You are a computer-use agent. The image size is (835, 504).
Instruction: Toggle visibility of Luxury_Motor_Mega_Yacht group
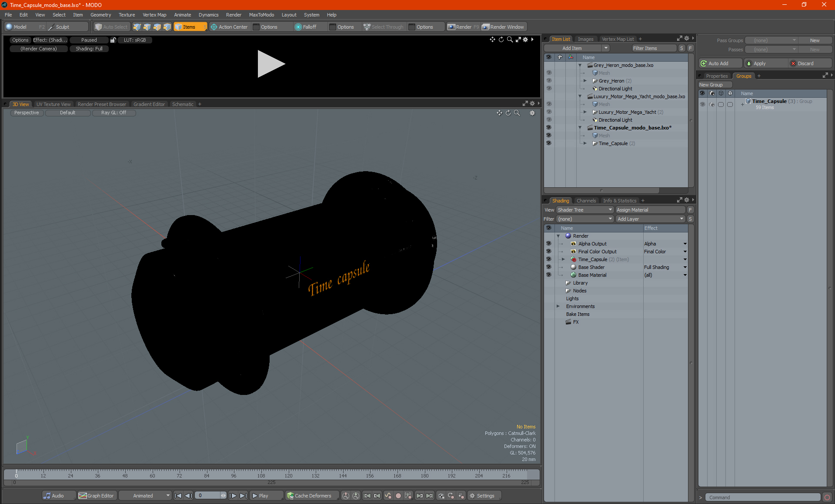coord(549,112)
